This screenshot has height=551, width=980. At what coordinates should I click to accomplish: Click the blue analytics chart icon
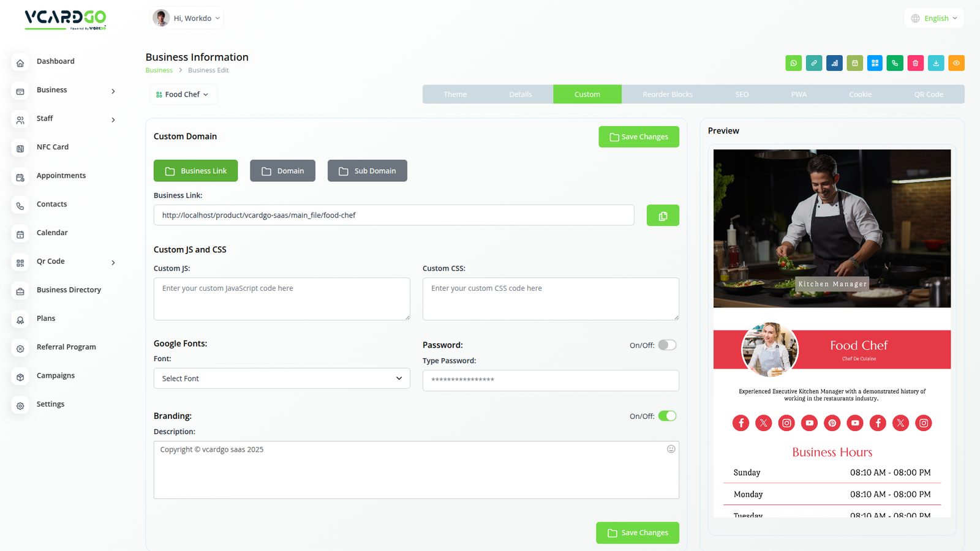click(x=834, y=63)
